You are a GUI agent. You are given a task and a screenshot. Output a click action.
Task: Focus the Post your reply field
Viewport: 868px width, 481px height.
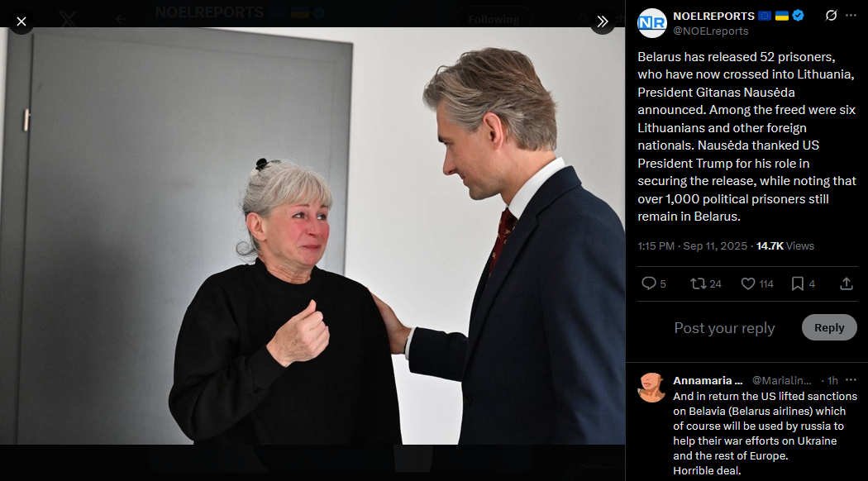click(x=724, y=328)
